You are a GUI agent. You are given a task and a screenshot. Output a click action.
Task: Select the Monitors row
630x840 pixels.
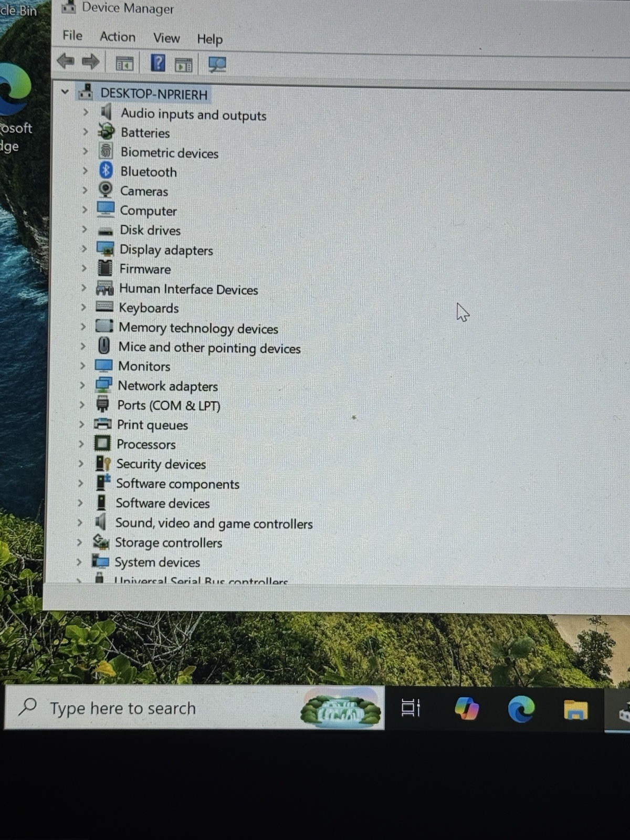click(144, 366)
